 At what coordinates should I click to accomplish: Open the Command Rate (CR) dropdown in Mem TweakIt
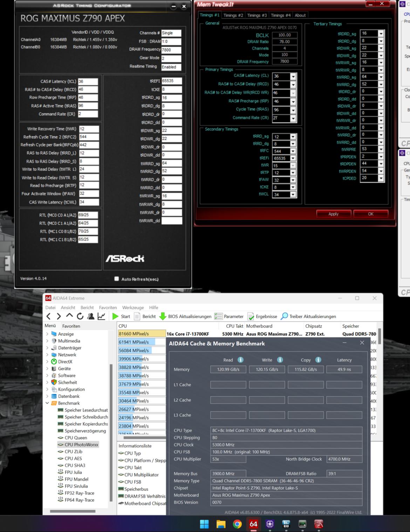pos(293,119)
